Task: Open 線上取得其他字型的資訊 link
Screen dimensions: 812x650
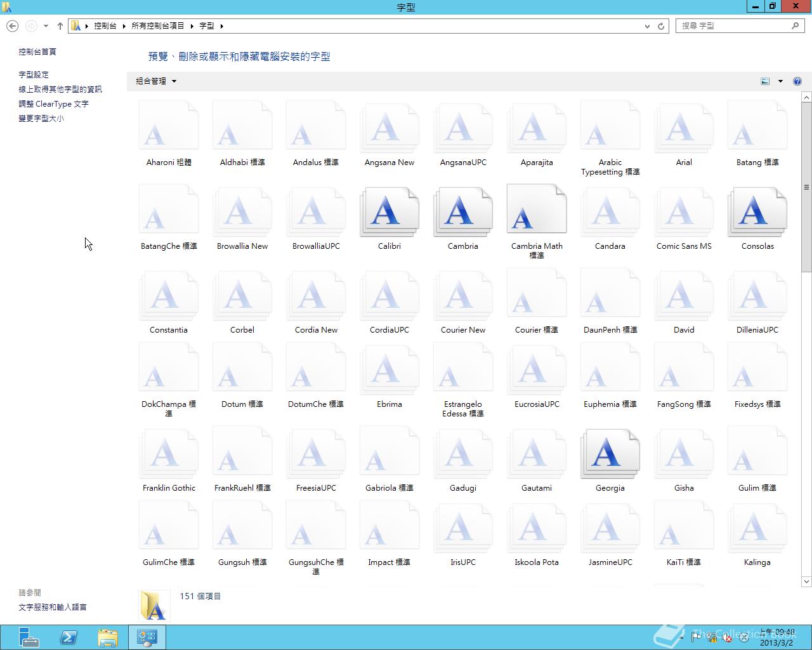Action: (x=60, y=90)
